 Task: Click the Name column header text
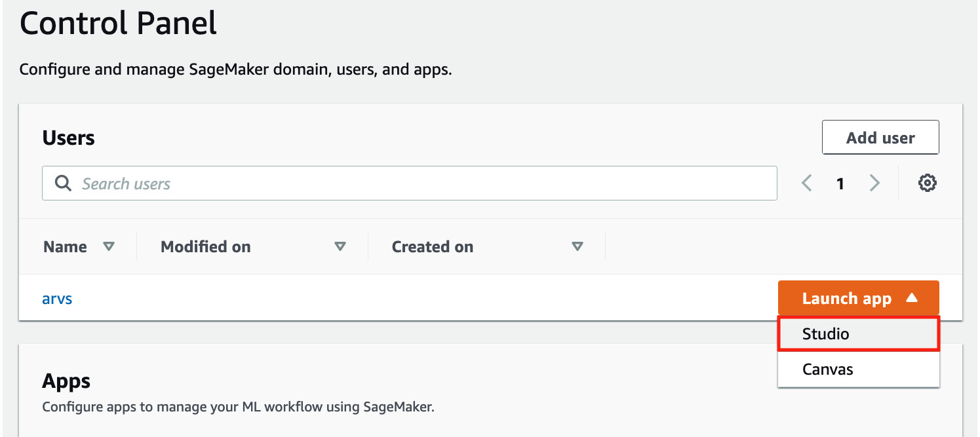tap(65, 246)
